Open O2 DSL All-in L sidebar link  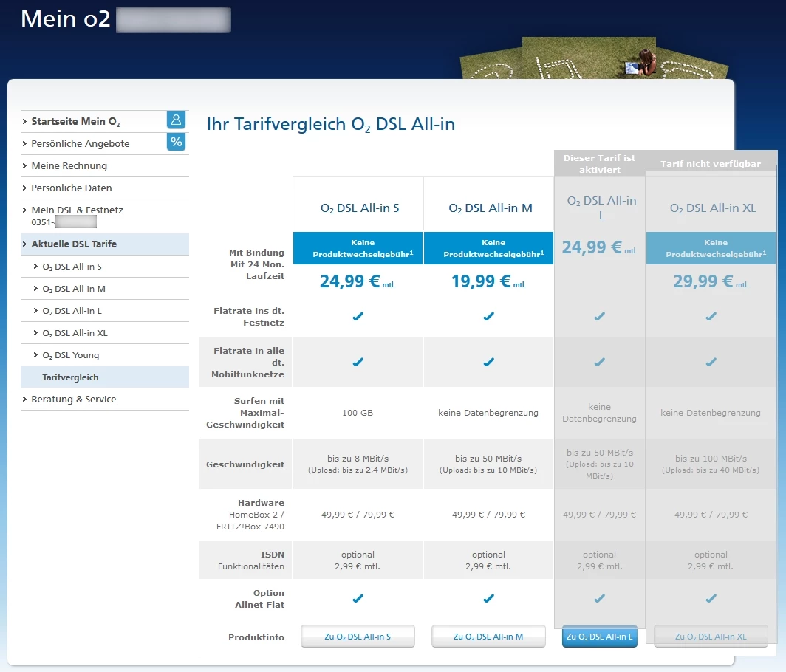72,311
